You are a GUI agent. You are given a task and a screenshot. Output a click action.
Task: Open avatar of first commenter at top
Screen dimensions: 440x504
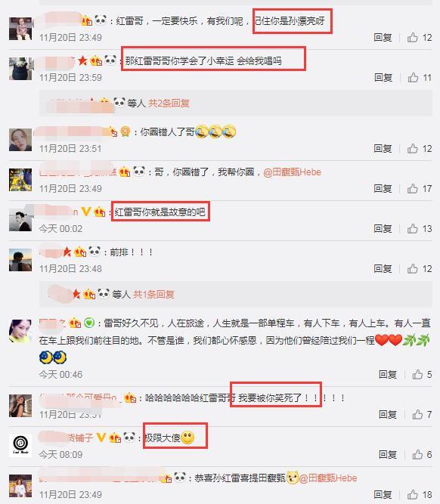pyautogui.click(x=20, y=29)
